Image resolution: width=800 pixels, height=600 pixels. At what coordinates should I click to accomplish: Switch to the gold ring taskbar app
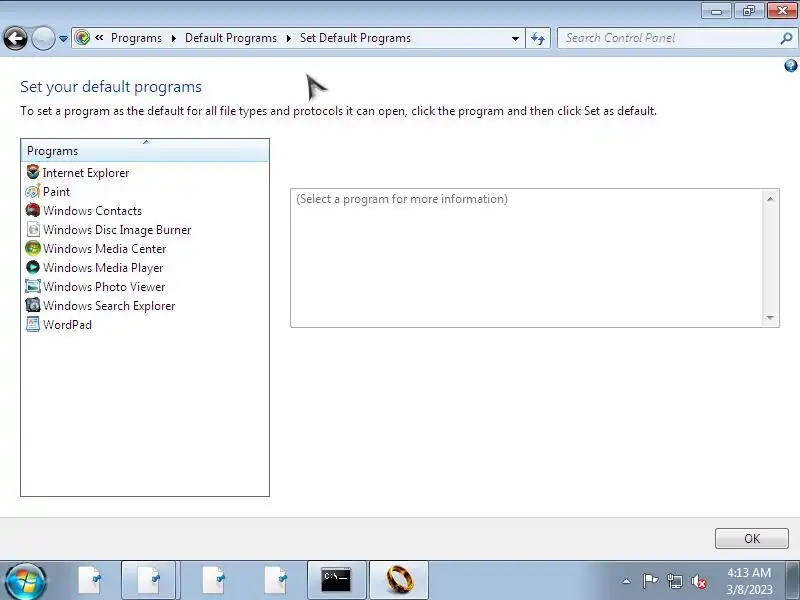pyautogui.click(x=399, y=580)
